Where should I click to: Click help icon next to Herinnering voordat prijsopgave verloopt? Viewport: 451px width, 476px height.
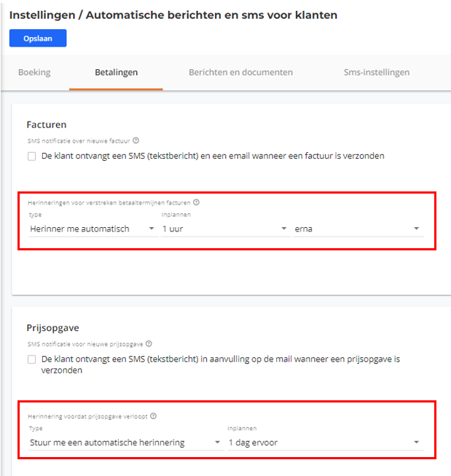pos(154,416)
